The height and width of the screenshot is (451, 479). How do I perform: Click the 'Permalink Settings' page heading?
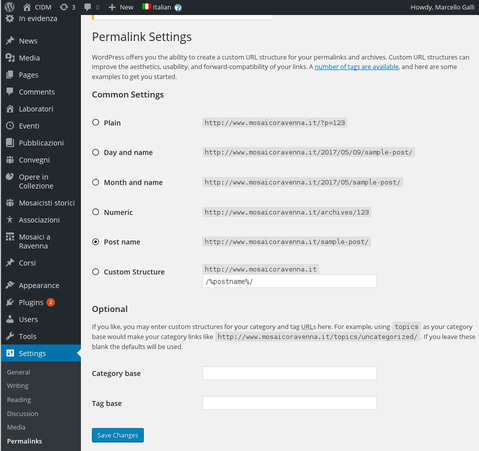(142, 37)
